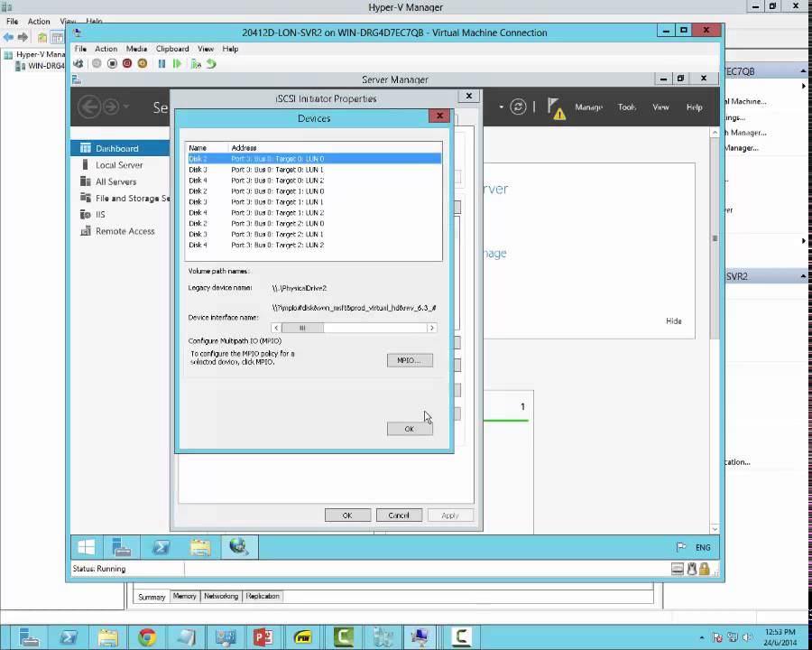Click left arrow of device interface scrollbar
This screenshot has width=812, height=650.
[276, 328]
